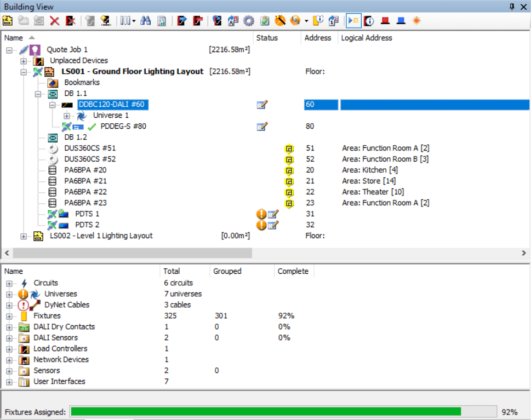The image size is (531, 420).
Task: Sort by the Logical Address column header
Action: [x=367, y=38]
